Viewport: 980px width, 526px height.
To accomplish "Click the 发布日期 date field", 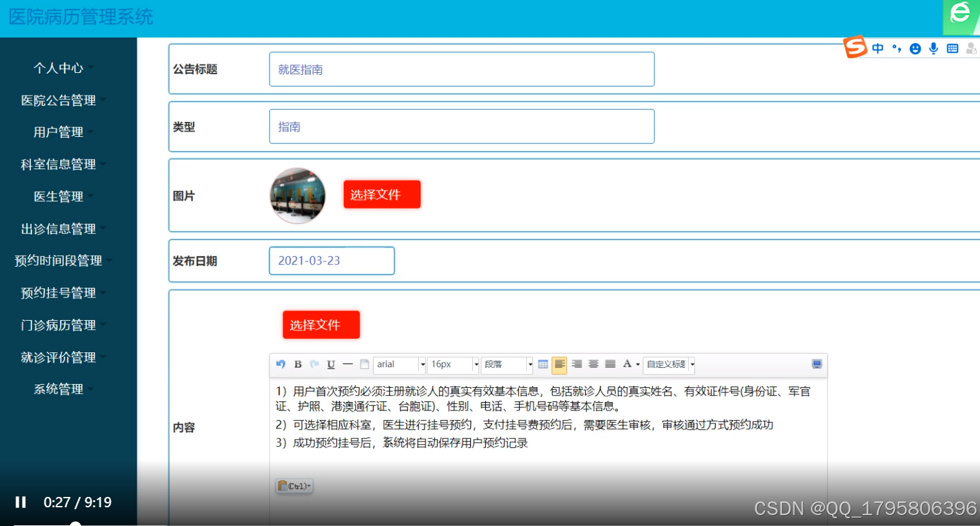I will click(332, 261).
